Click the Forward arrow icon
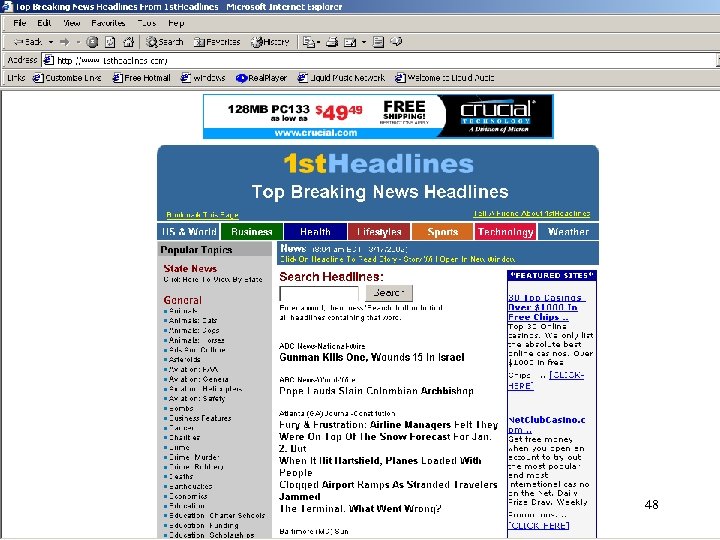Screen dimensions: 720x540 click(64, 42)
